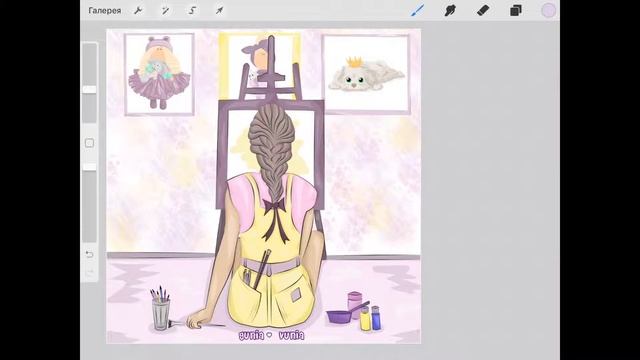The height and width of the screenshot is (360, 640).
Task: Activate the Selection S-shaped tool
Action: [x=192, y=11]
